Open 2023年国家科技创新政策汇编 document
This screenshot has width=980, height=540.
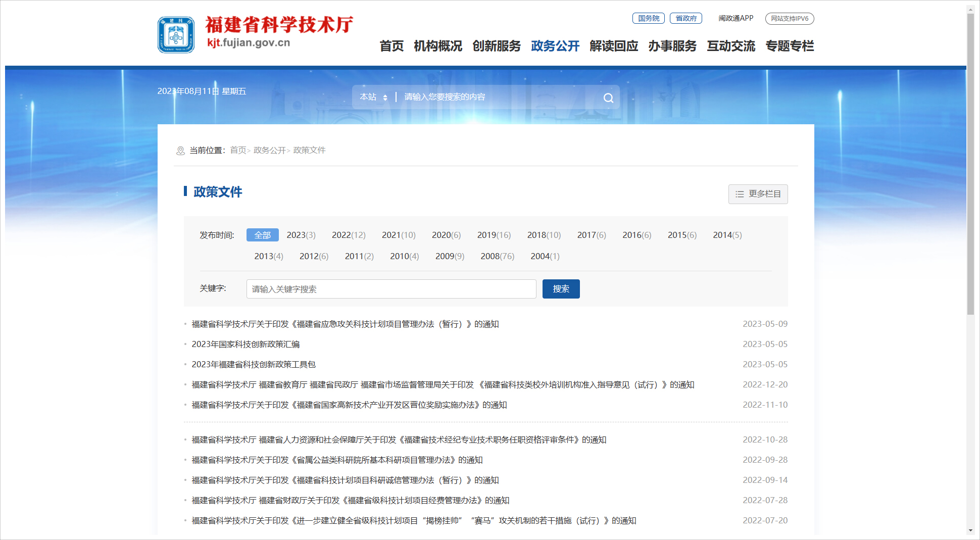pos(246,344)
